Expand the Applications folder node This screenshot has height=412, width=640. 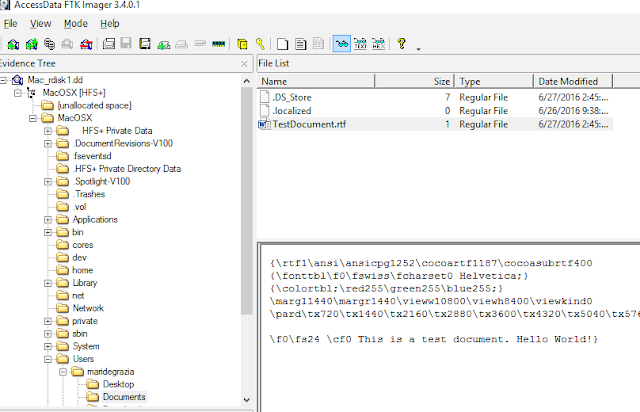pyautogui.click(x=48, y=220)
